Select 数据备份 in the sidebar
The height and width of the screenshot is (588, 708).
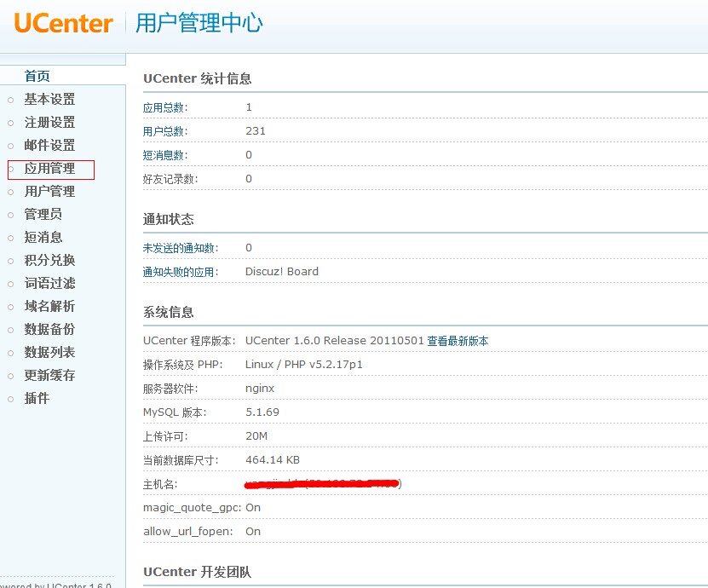49,330
